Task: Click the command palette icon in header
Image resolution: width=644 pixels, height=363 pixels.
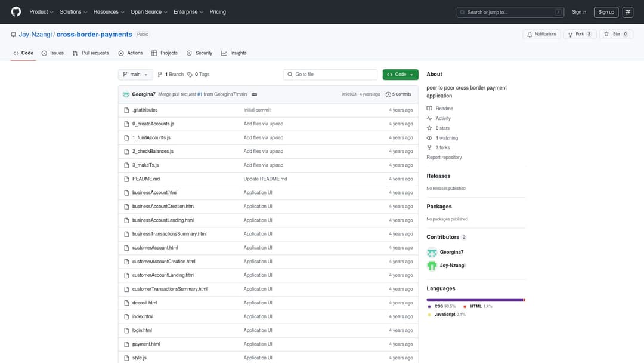Action: (x=627, y=12)
